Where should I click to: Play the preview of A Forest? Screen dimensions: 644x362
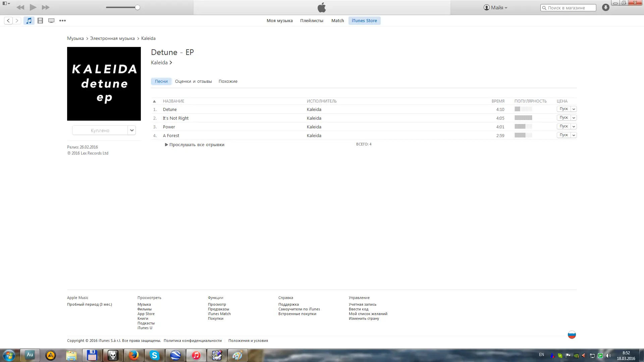pyautogui.click(x=563, y=135)
